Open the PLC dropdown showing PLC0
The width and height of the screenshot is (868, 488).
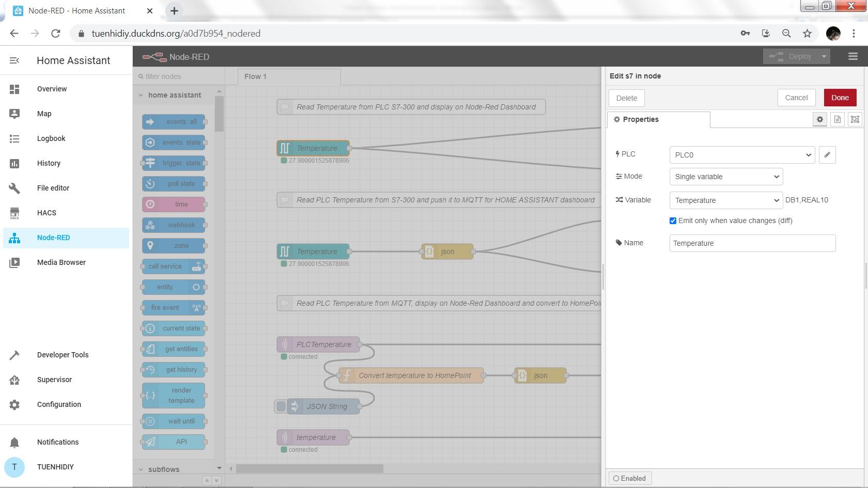click(x=742, y=155)
